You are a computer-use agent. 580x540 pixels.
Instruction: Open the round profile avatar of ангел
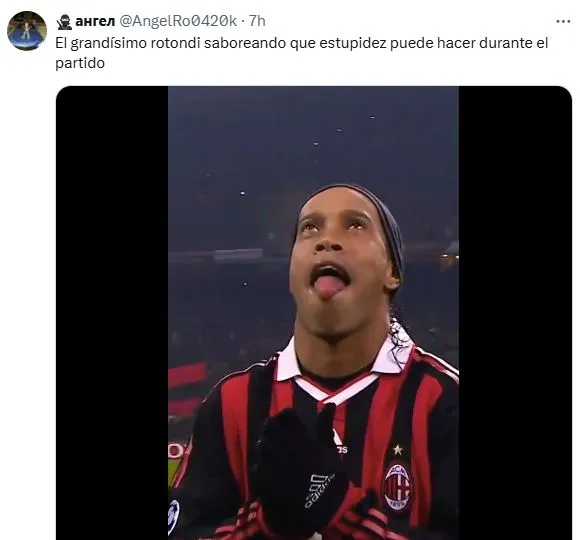(27, 30)
